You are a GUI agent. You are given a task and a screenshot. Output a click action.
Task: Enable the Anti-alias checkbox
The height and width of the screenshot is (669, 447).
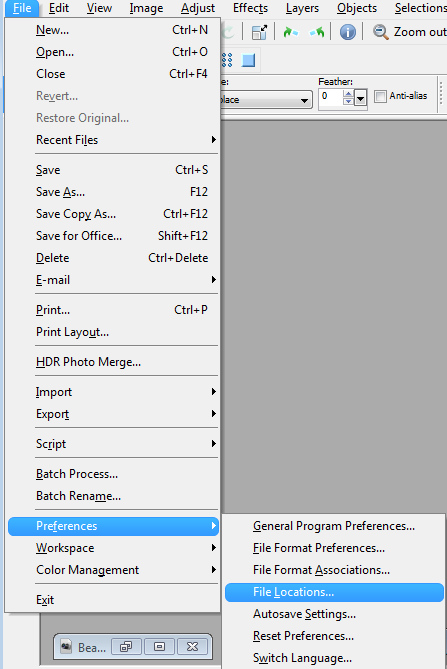point(380,96)
